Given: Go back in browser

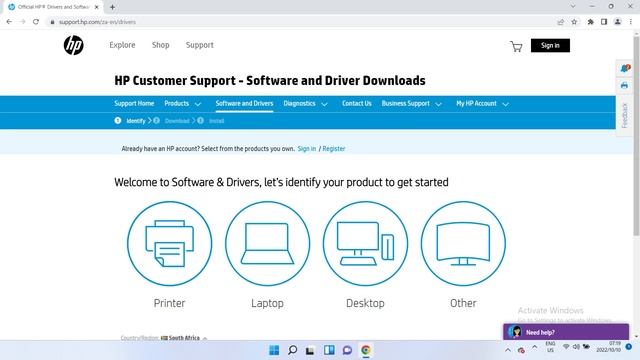Looking at the screenshot, I should (9, 22).
